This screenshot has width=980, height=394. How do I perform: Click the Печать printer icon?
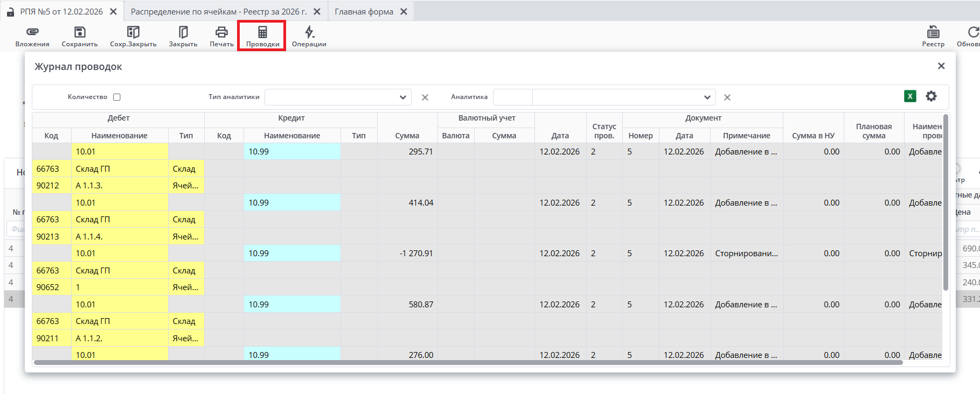(221, 32)
